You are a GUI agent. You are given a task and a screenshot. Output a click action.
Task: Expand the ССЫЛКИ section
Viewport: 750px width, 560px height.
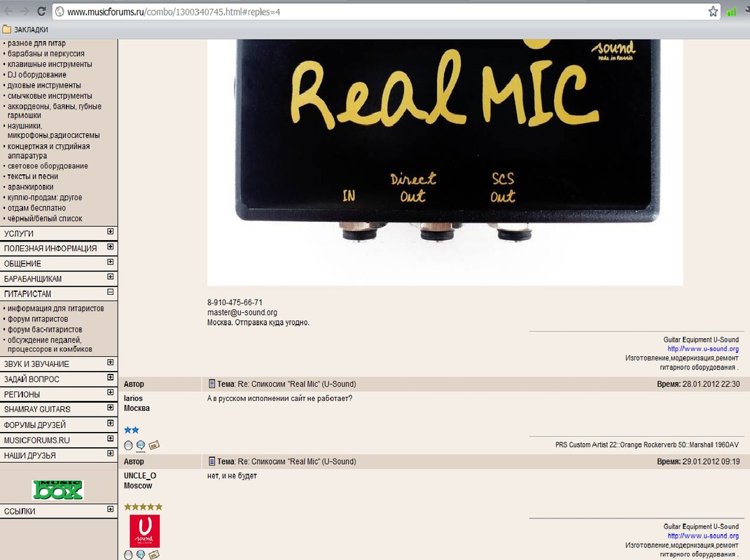[111, 509]
